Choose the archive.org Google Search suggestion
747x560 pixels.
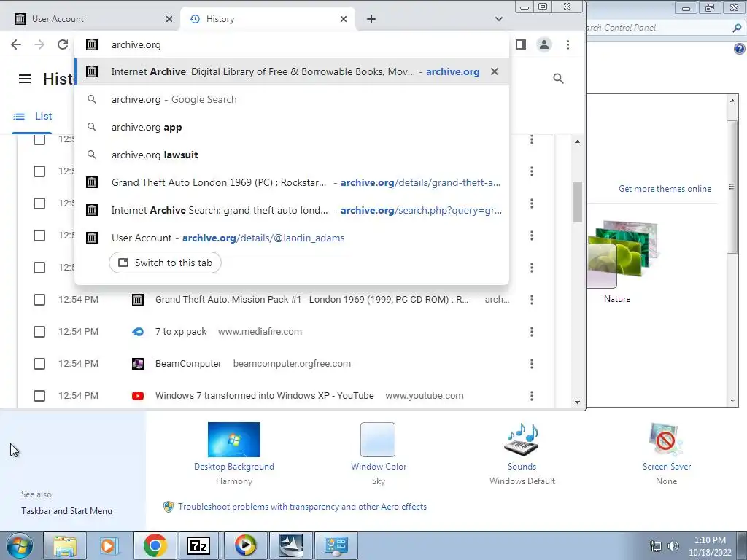(292, 99)
